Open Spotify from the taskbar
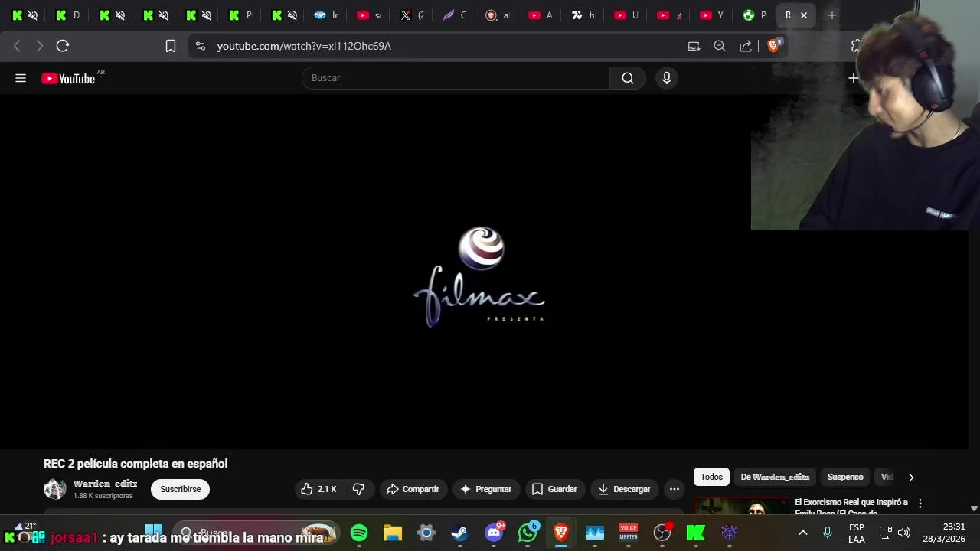This screenshot has height=551, width=980. pos(359,533)
